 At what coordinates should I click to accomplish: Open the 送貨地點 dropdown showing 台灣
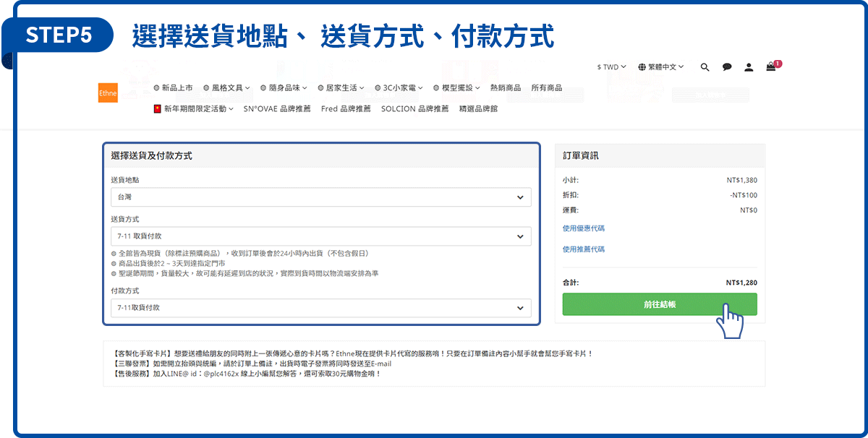(320, 197)
